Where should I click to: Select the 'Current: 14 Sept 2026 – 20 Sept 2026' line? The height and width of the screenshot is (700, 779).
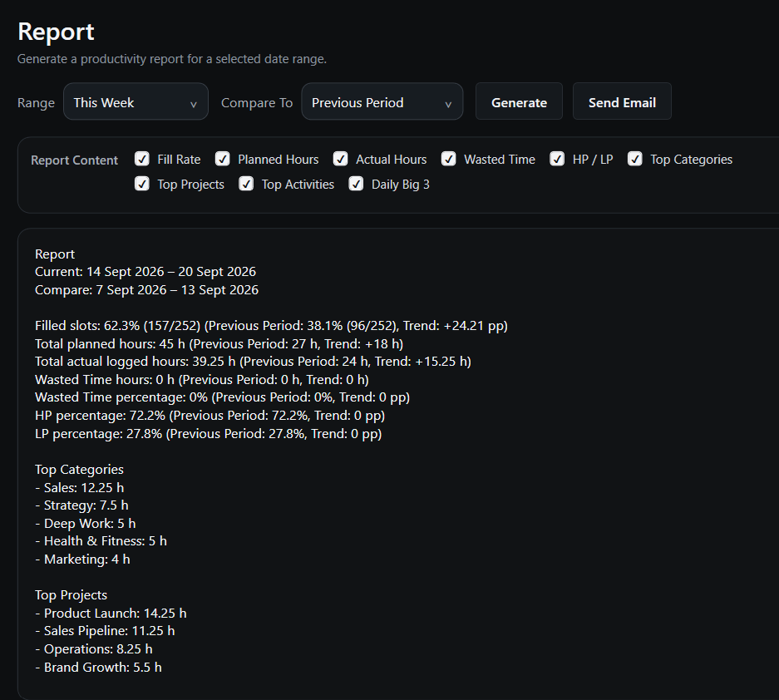click(145, 272)
